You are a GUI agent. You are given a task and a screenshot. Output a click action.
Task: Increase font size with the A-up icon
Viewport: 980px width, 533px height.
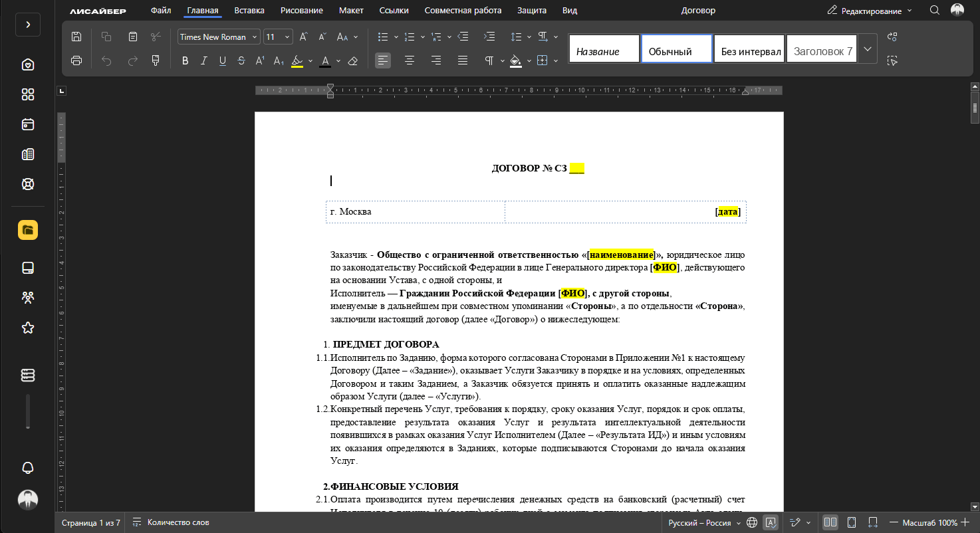click(x=303, y=37)
